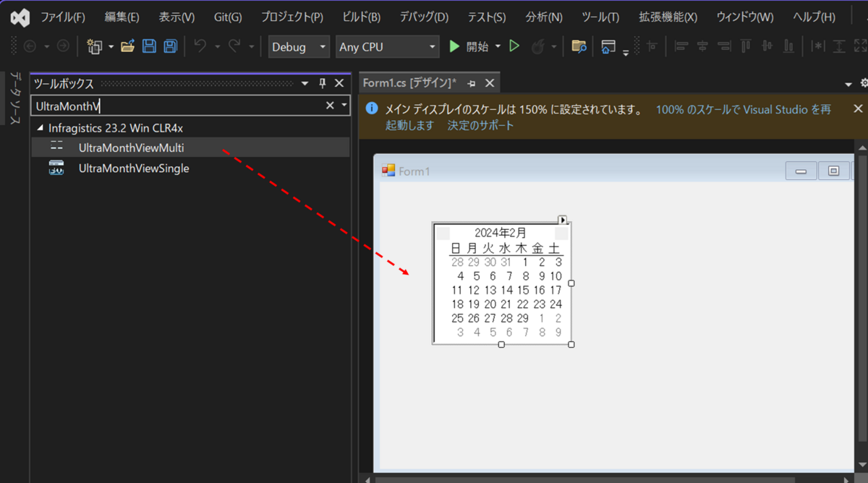
Task: Click the Visual Studio logo icon
Action: pos(20,17)
